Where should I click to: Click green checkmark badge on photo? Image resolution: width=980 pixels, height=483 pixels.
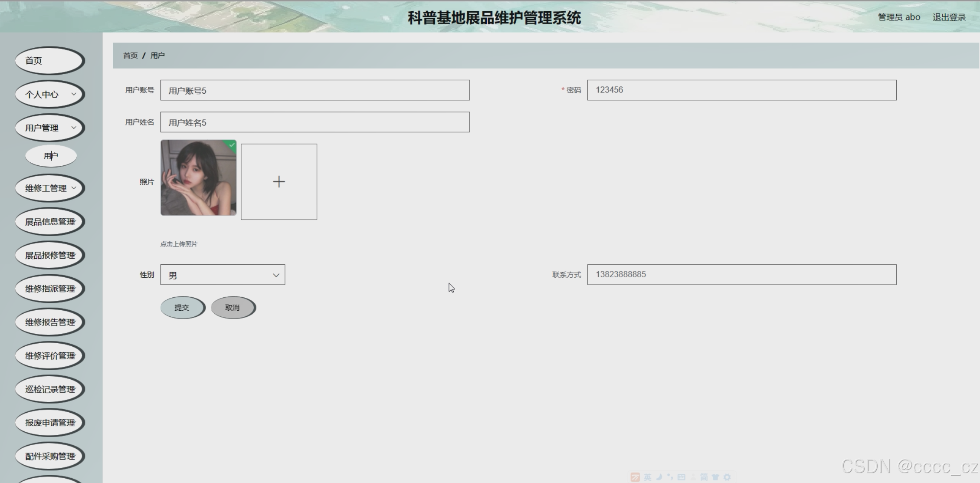pos(232,145)
